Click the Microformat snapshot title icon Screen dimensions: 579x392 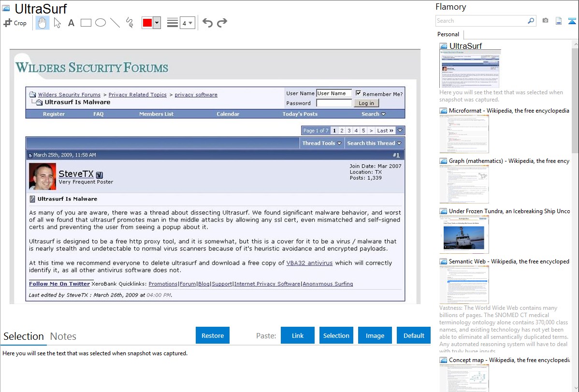pyautogui.click(x=443, y=111)
